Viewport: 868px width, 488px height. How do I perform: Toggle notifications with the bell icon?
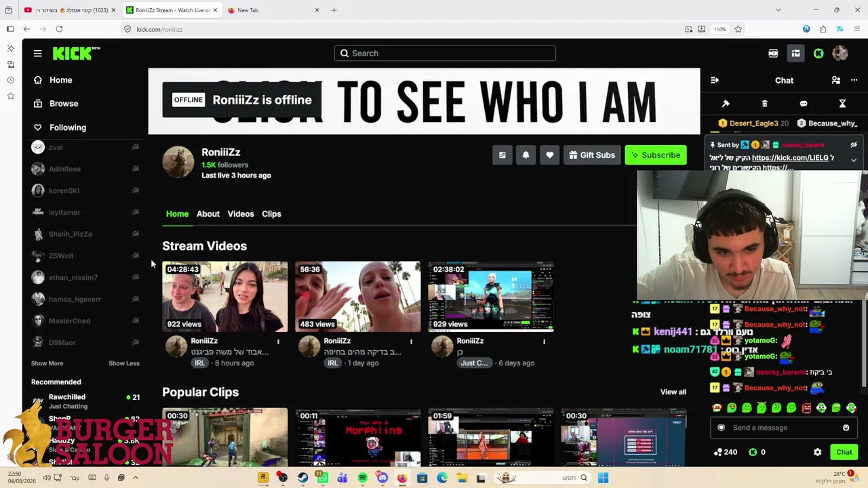[x=526, y=155]
